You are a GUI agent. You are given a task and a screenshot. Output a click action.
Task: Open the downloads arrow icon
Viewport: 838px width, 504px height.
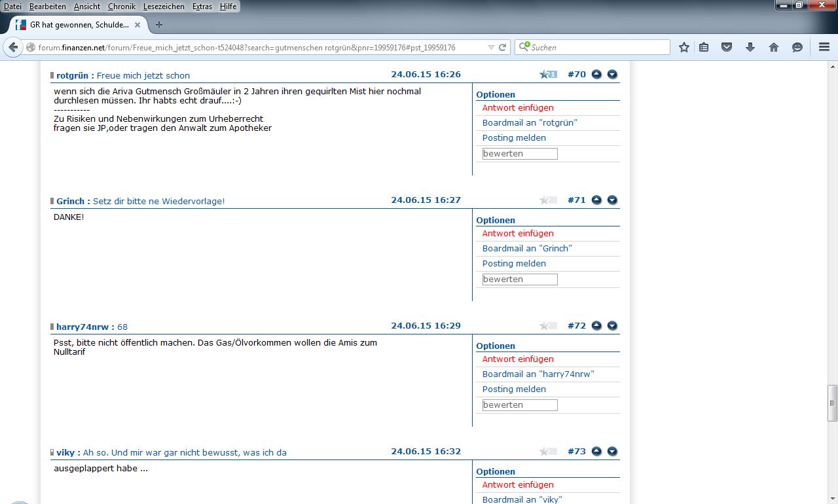tap(750, 47)
